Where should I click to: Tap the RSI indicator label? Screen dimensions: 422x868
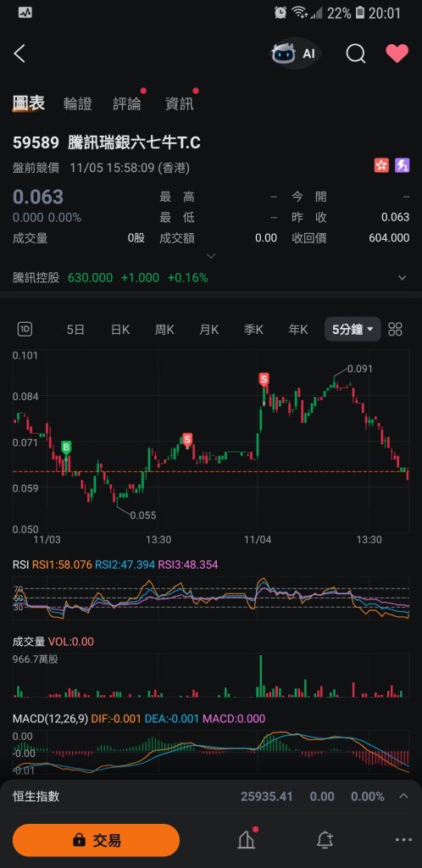coord(20,565)
